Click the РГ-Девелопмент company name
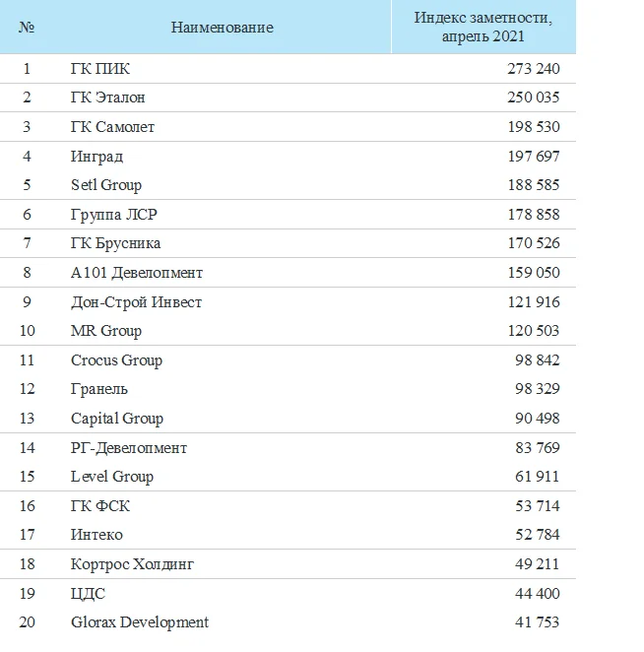Image resolution: width=644 pixels, height=652 pixels. [x=129, y=448]
